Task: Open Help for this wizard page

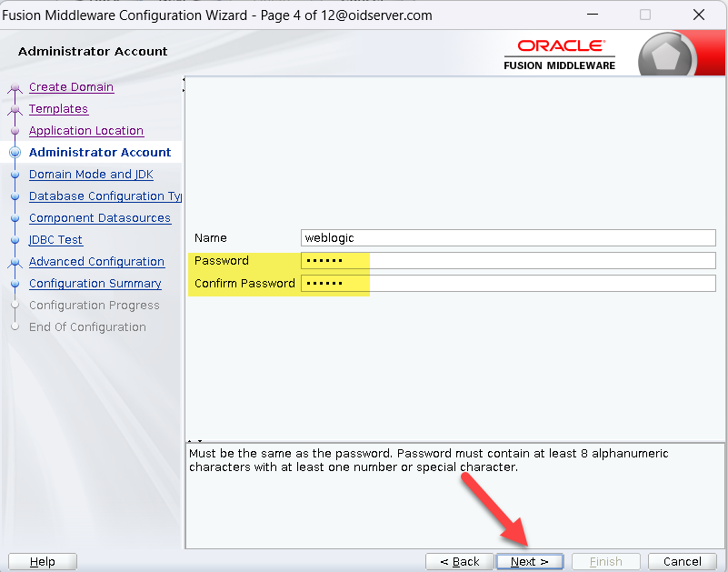Action: click(42, 562)
